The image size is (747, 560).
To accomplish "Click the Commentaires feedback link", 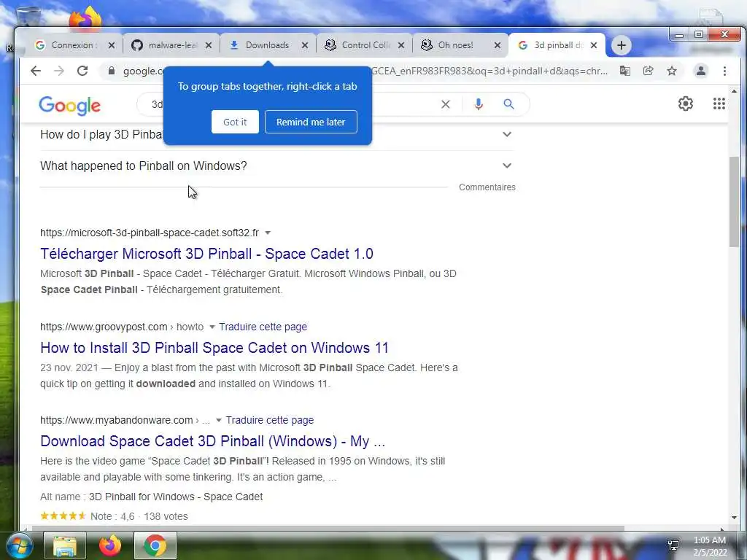I will pos(487,187).
